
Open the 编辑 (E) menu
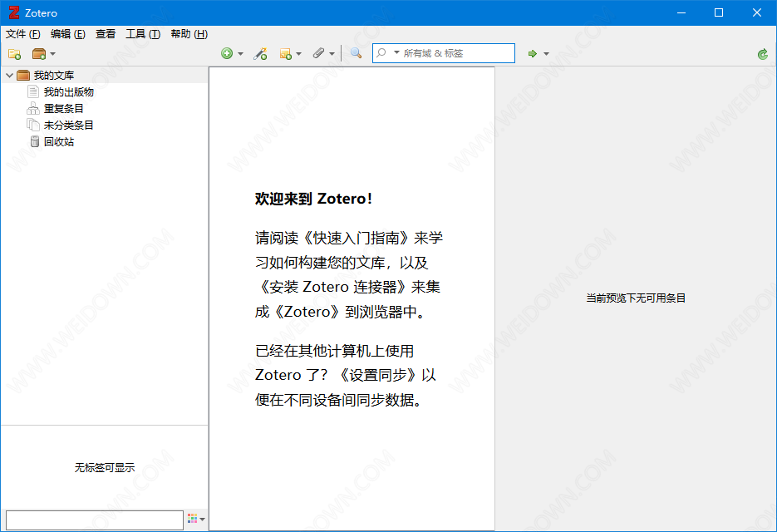coord(68,34)
